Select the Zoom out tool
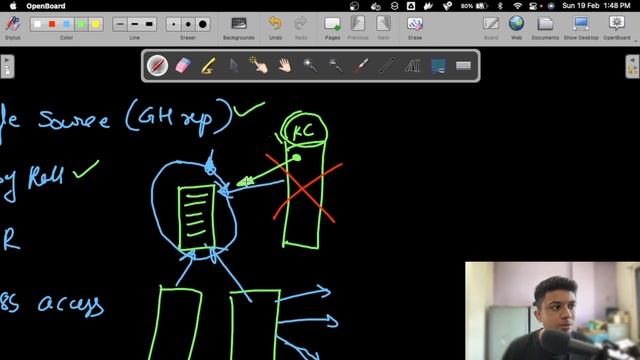 pos(336,65)
